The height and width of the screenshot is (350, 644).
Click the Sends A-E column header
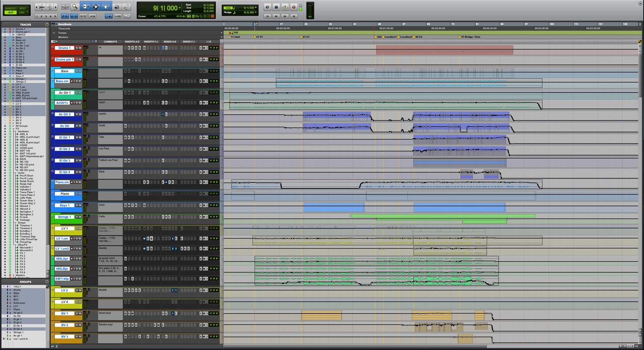(171, 41)
